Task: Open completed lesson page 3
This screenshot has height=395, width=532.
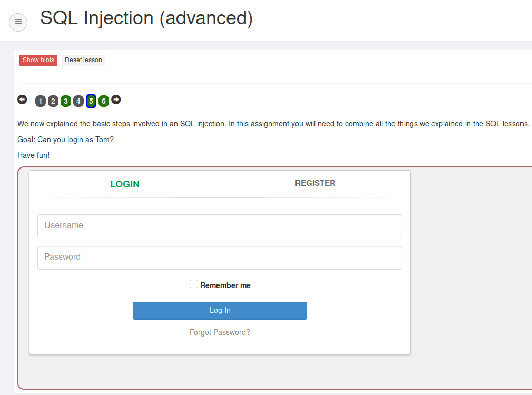Action: (x=66, y=101)
